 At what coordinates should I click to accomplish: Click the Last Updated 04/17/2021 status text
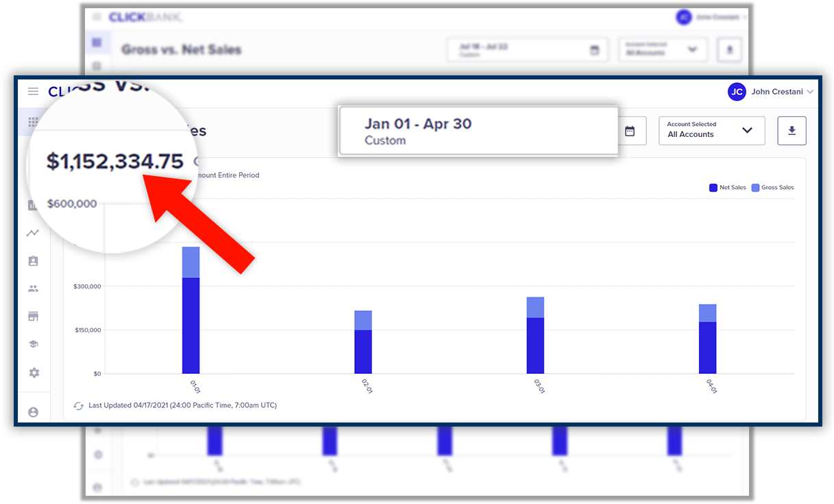pos(182,405)
